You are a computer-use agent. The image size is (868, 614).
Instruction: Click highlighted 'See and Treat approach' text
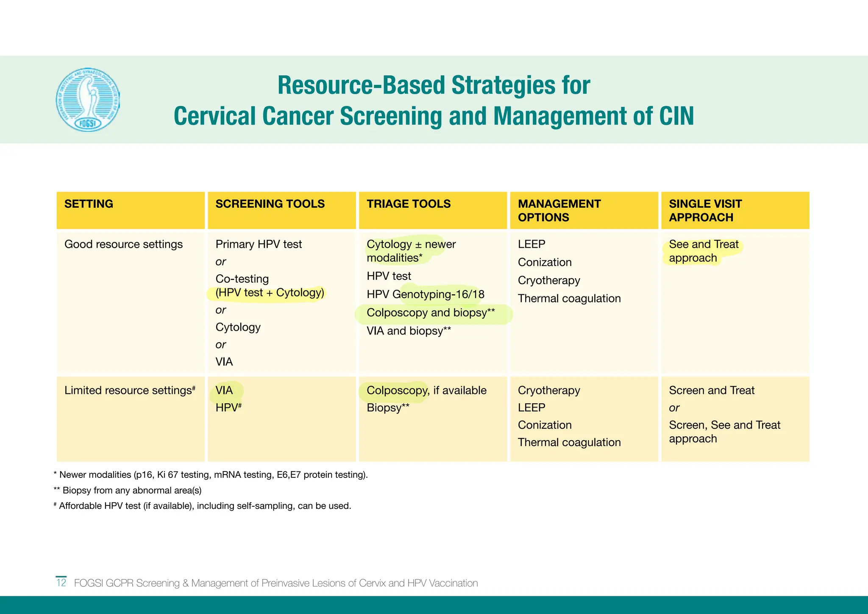[703, 251]
